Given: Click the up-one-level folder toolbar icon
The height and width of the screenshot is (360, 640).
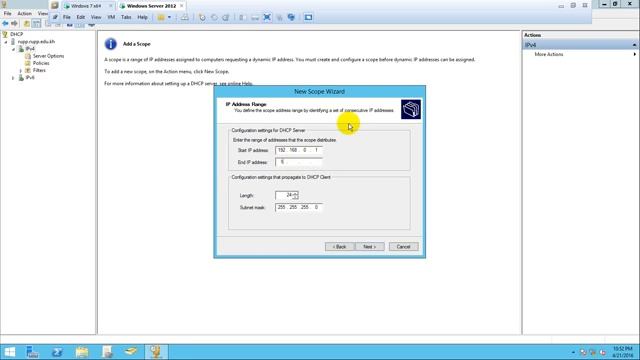Looking at the screenshot, I should coord(27,24).
